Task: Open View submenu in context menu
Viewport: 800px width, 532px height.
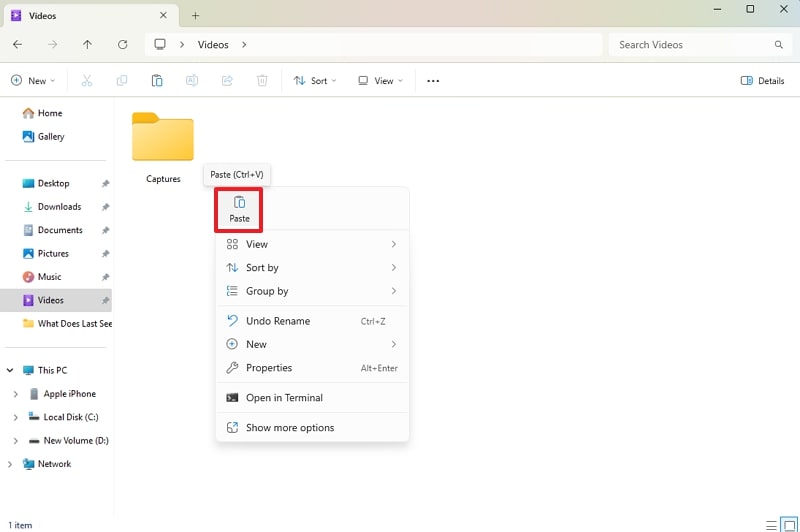Action: pyautogui.click(x=312, y=244)
